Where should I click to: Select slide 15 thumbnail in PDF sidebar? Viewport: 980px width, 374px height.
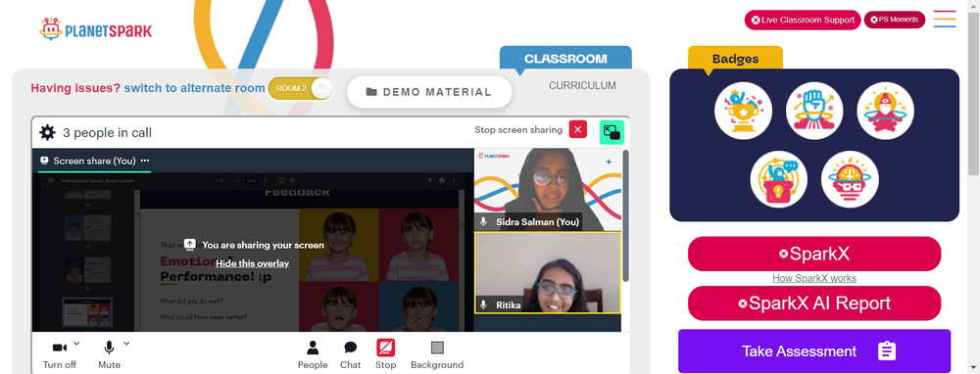pyautogui.click(x=87, y=227)
